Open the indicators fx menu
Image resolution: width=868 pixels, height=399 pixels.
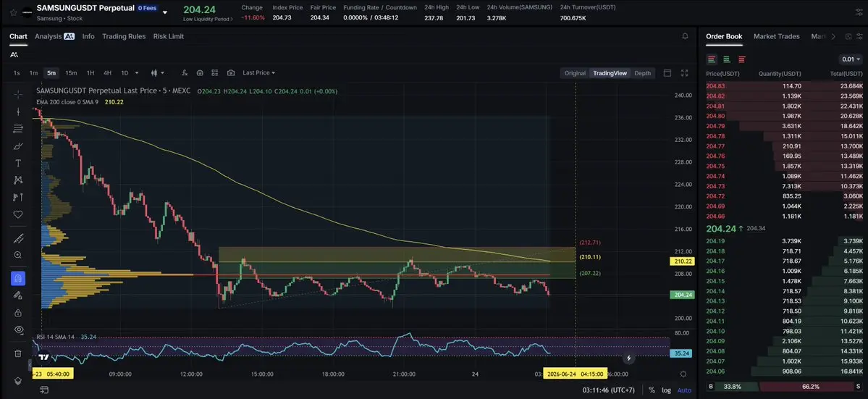point(185,73)
